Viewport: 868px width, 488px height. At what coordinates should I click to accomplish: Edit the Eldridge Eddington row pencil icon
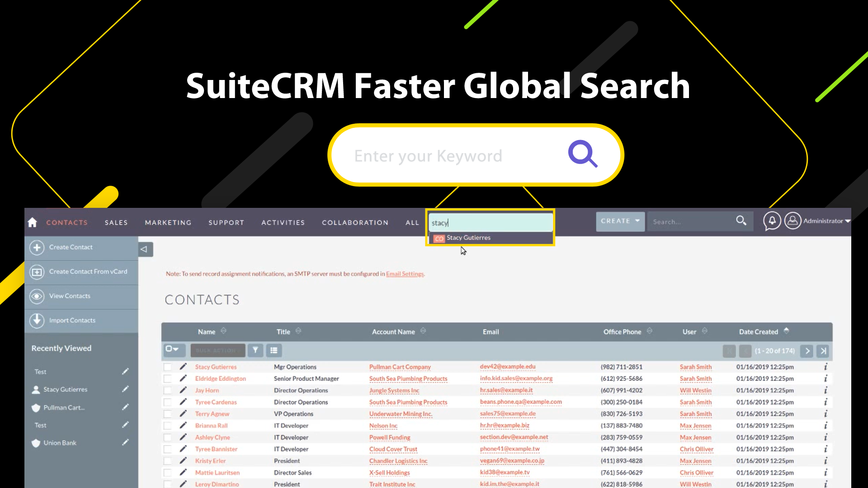click(x=183, y=378)
